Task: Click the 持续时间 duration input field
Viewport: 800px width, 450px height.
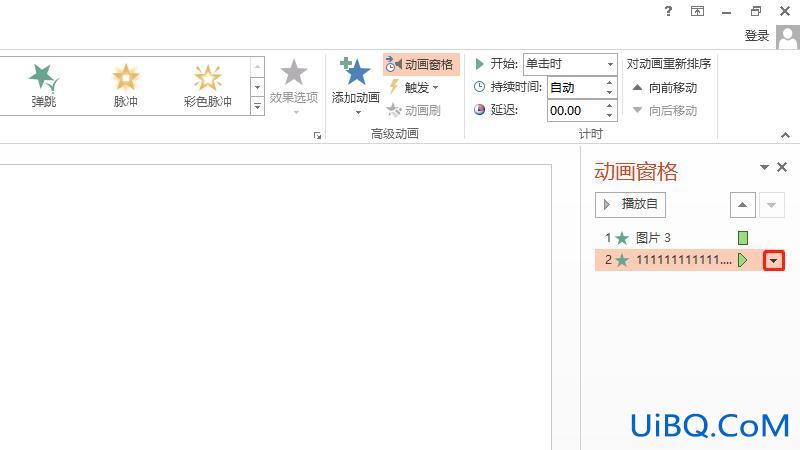Action: 576,88
